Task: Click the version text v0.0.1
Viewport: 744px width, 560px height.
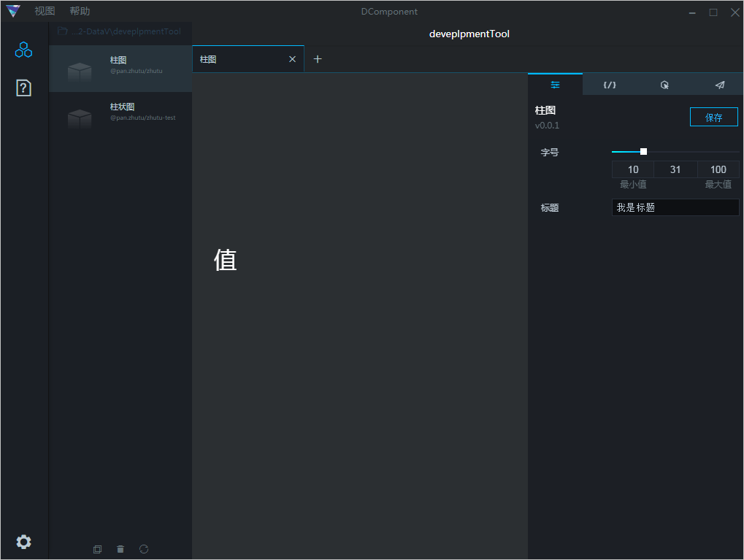Action: pyautogui.click(x=547, y=126)
